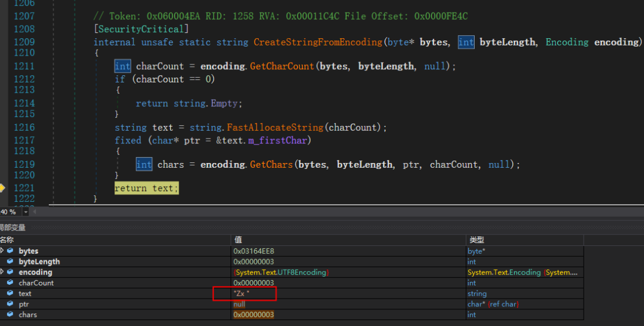Click the cube icon beside encoding variable
The width and height of the screenshot is (644, 326).
[10, 272]
